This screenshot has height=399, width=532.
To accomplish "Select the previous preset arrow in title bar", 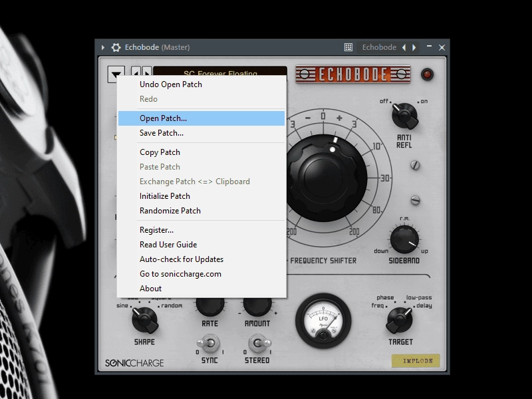I will [x=404, y=47].
